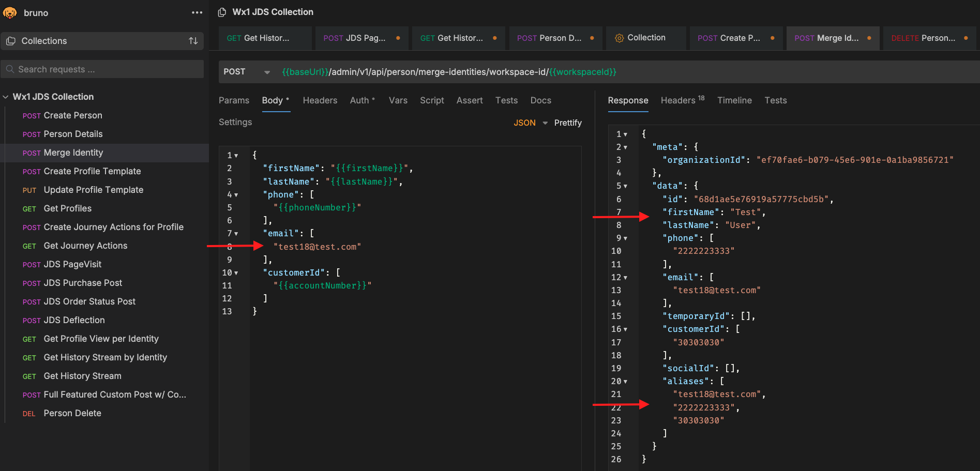Switch to POST Person D... tab
980x471 pixels.
[555, 38]
